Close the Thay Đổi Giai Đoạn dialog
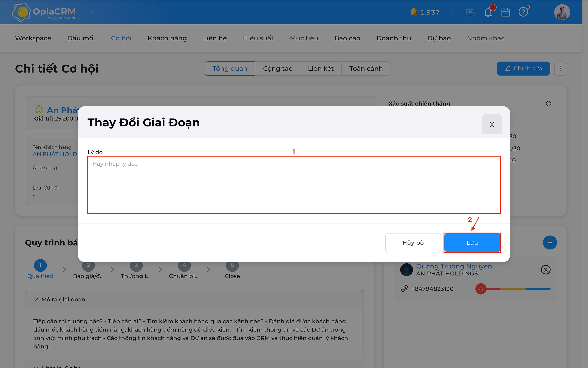 coord(492,124)
